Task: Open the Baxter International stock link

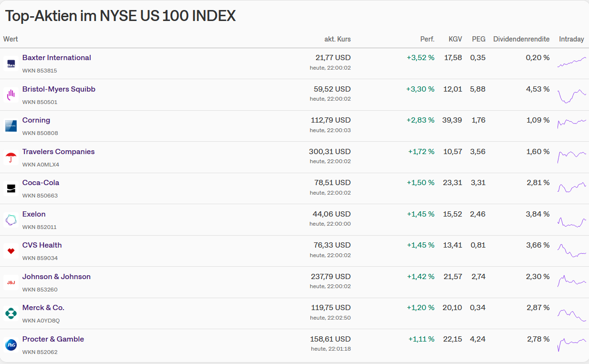Action: [56, 58]
